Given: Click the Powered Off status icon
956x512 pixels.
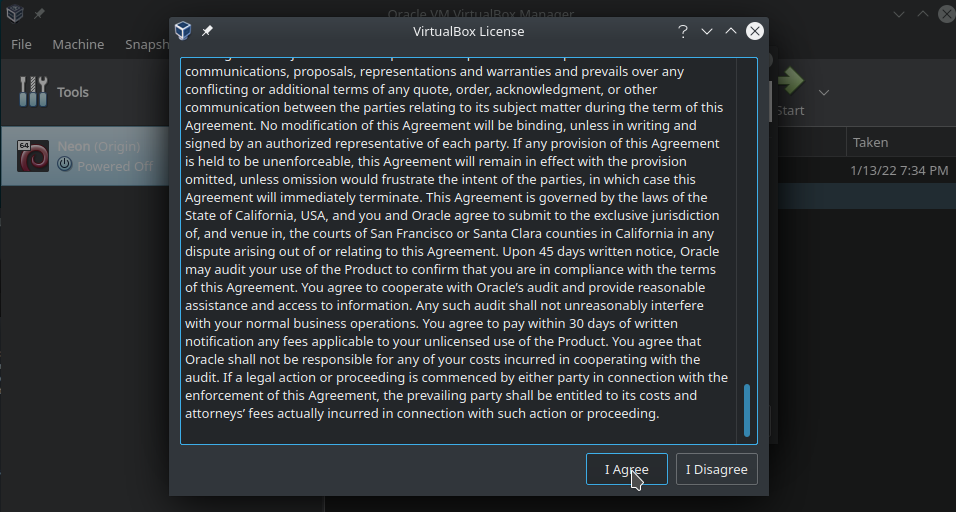Looking at the screenshot, I should click(65, 164).
